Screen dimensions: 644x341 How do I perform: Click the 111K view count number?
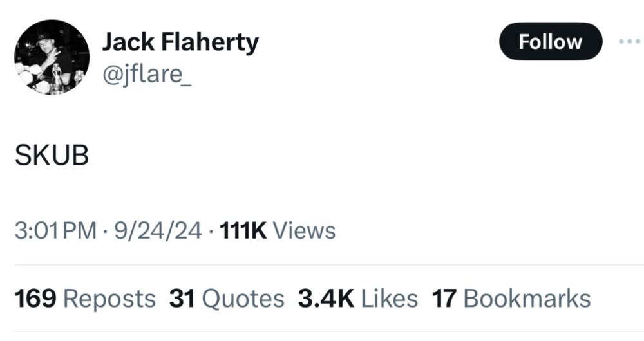point(243,230)
